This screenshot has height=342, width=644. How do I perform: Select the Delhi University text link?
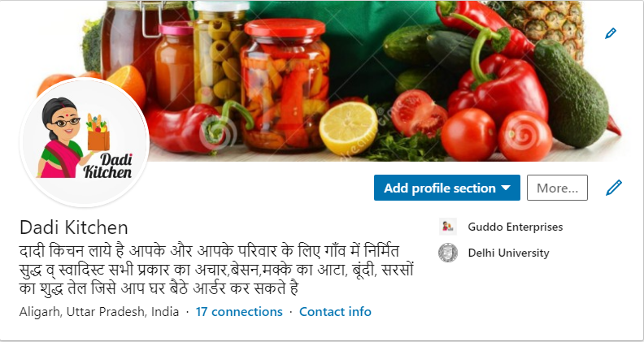coord(508,253)
